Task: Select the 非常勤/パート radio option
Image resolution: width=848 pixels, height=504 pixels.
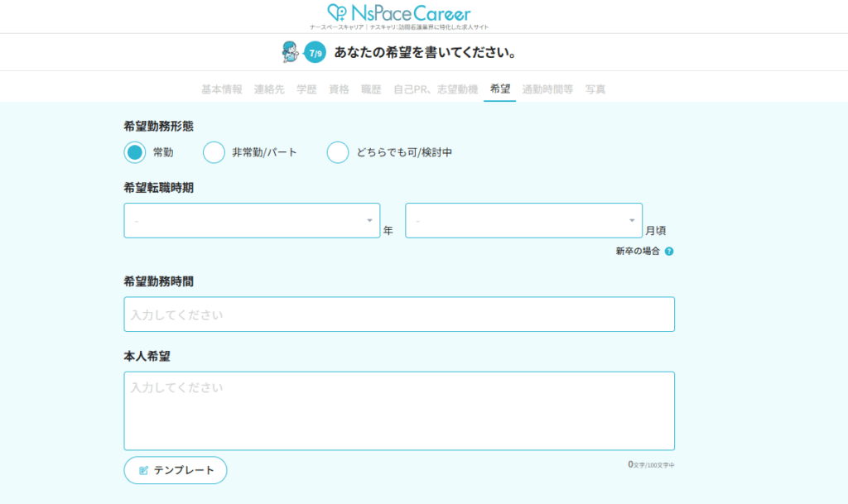Action: coord(214,152)
